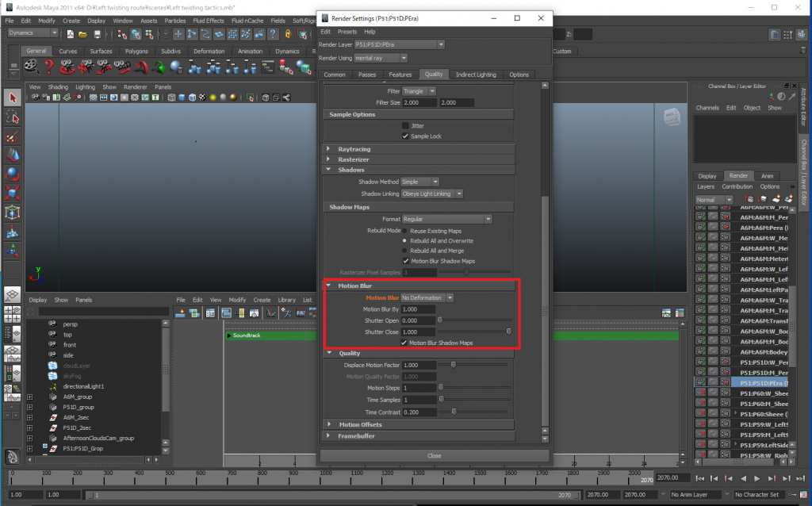Toggle renderable icon for P51:P60:W_Shee layer

[x=701, y=393]
